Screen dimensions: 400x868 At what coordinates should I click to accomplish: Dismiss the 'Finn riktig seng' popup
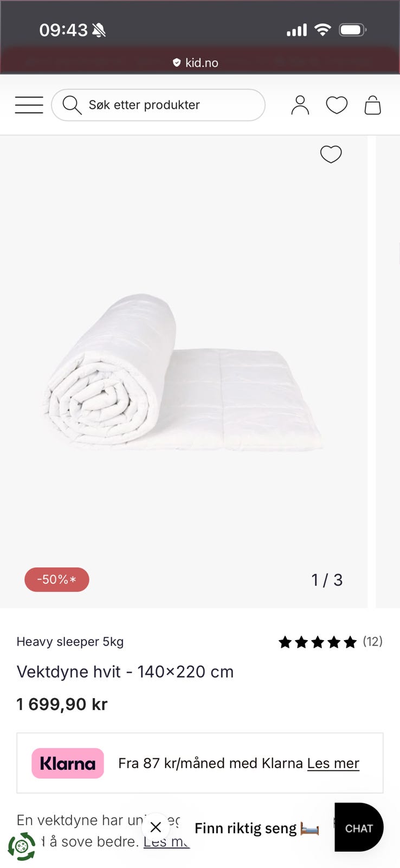(x=156, y=827)
